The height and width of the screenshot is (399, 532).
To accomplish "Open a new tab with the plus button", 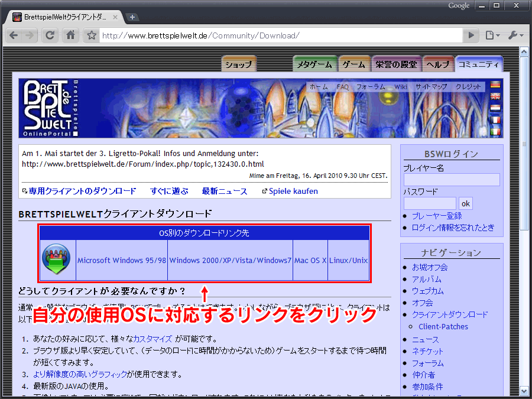I will click(132, 17).
